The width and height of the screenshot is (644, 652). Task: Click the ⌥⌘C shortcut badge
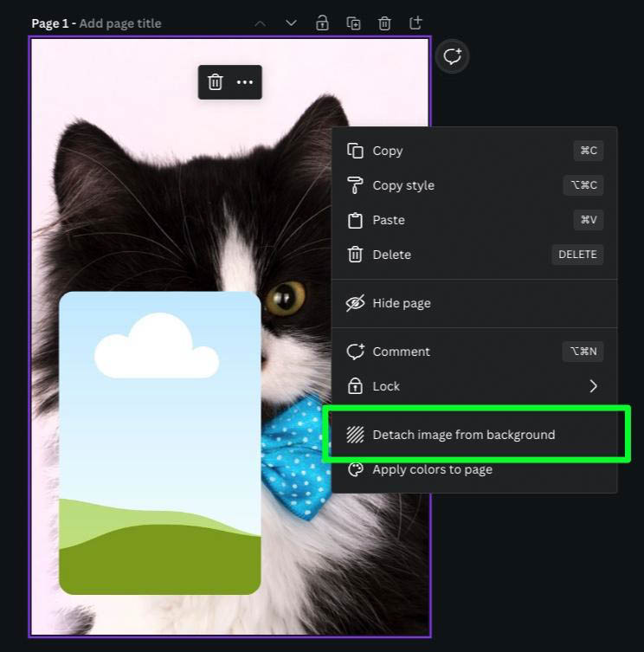click(583, 185)
